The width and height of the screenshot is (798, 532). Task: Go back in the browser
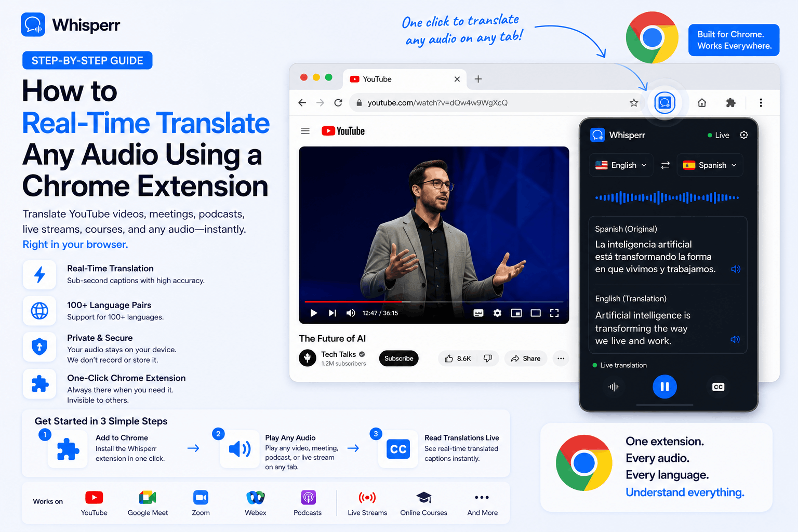[302, 103]
